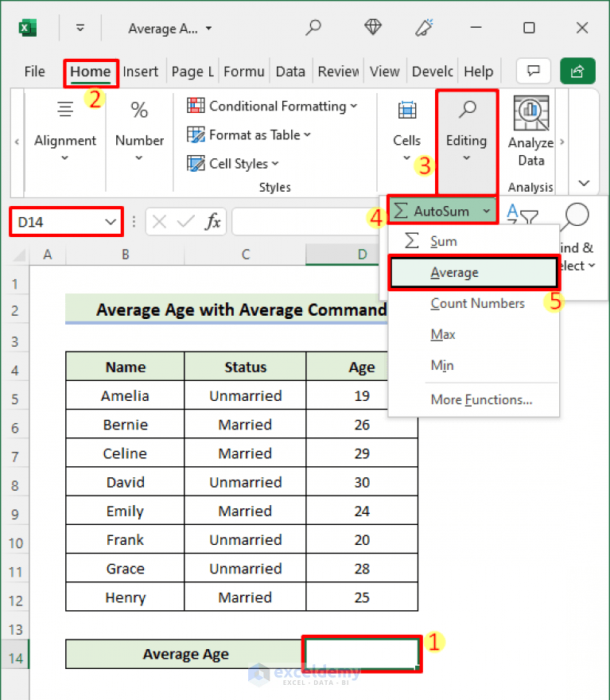Image resolution: width=610 pixels, height=700 pixels.
Task: Choose Max from AutoSum menu
Action: (x=473, y=334)
